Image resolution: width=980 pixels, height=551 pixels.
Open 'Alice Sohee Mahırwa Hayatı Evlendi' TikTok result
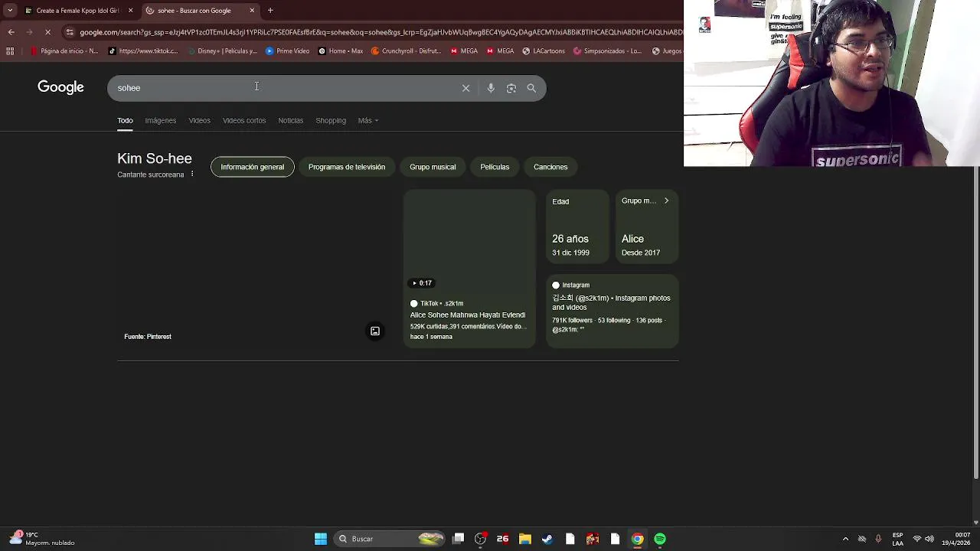pos(468,315)
